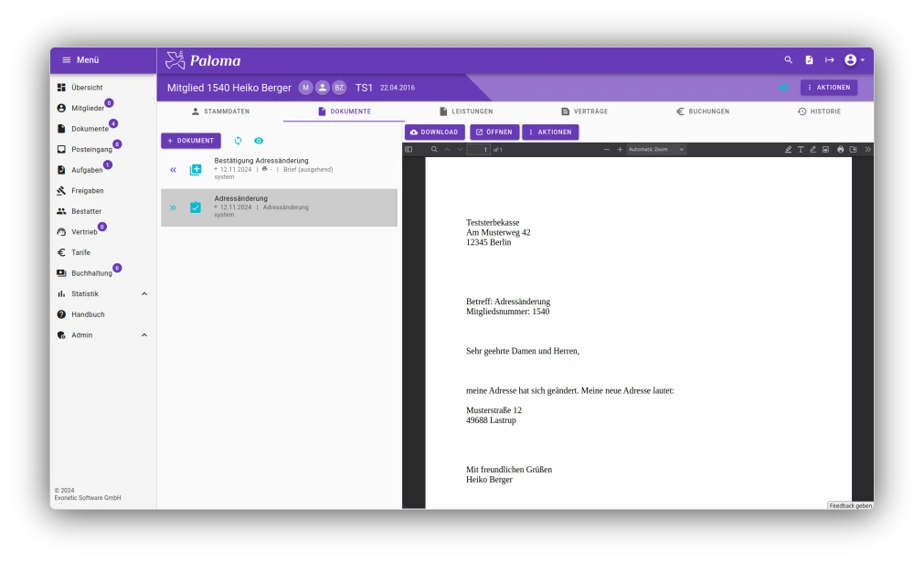
Task: Click the refresh documents icon
Action: pyautogui.click(x=239, y=141)
